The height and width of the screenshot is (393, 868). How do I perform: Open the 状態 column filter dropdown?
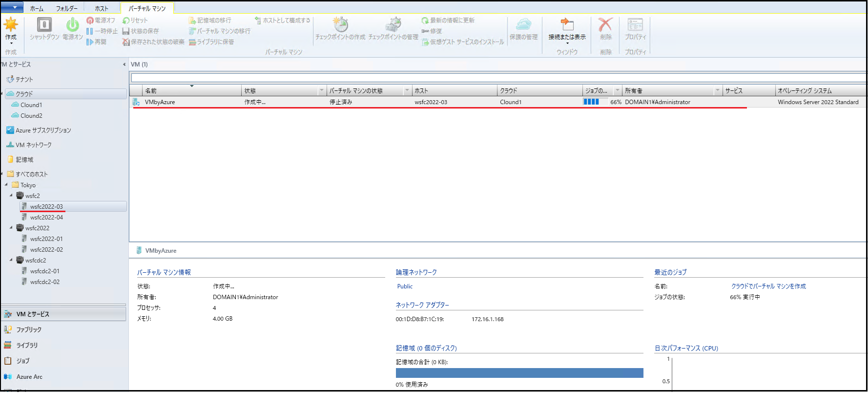tap(321, 91)
